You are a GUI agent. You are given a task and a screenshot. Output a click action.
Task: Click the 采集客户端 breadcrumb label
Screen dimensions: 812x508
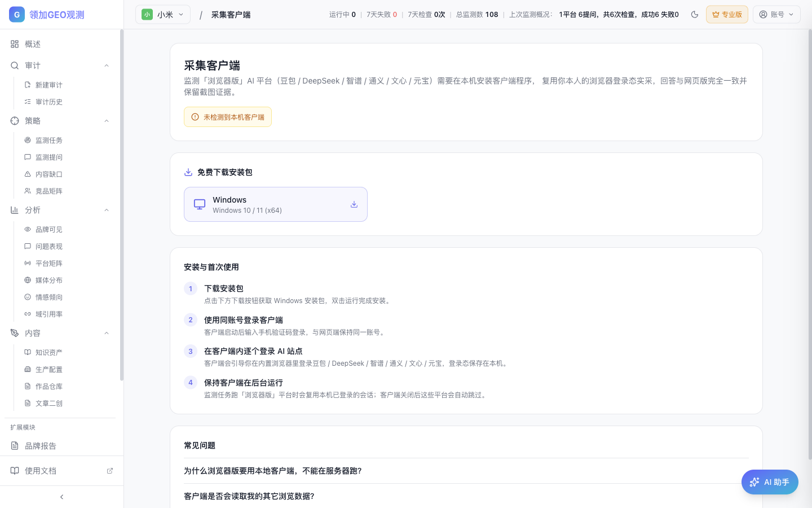click(231, 15)
